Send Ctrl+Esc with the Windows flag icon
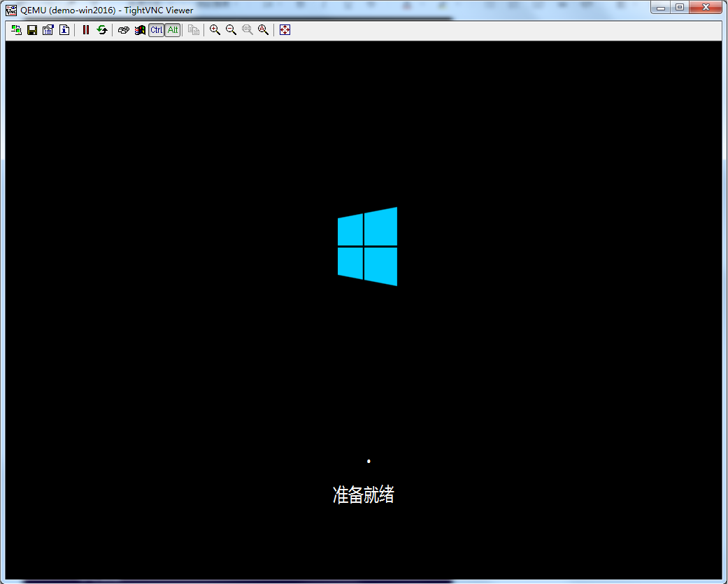Screen dimensions: 728x584 [x=140, y=30]
